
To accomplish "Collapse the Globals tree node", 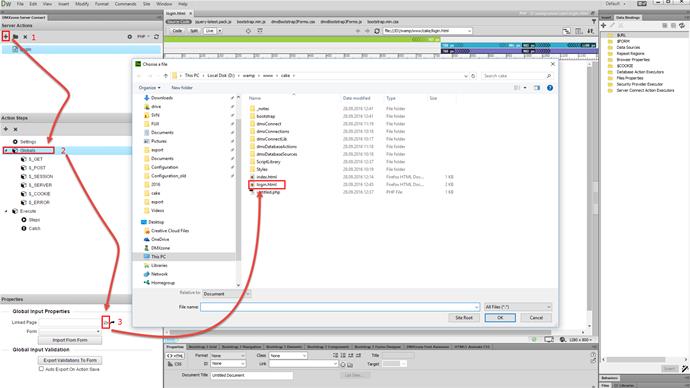I will 6,150.
